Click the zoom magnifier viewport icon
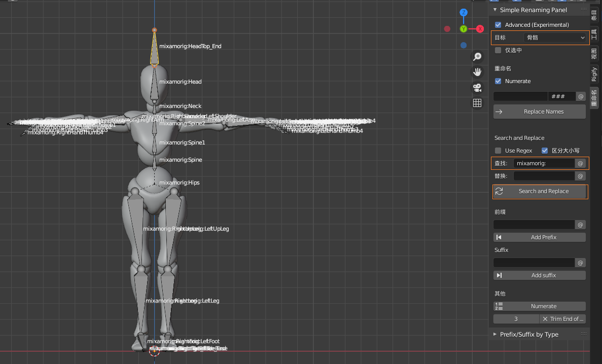Screen dimensions: 602x364 pos(477,57)
